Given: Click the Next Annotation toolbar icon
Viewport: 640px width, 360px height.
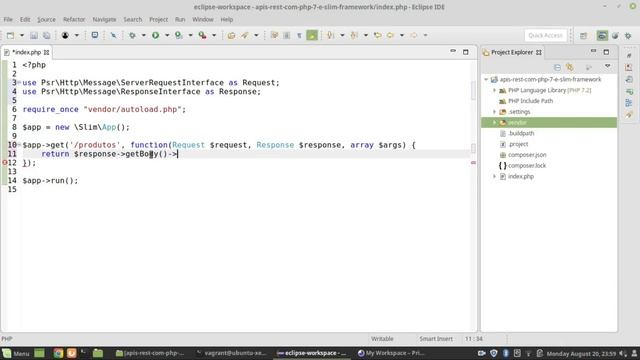Looking at the screenshot, I should tap(331, 36).
